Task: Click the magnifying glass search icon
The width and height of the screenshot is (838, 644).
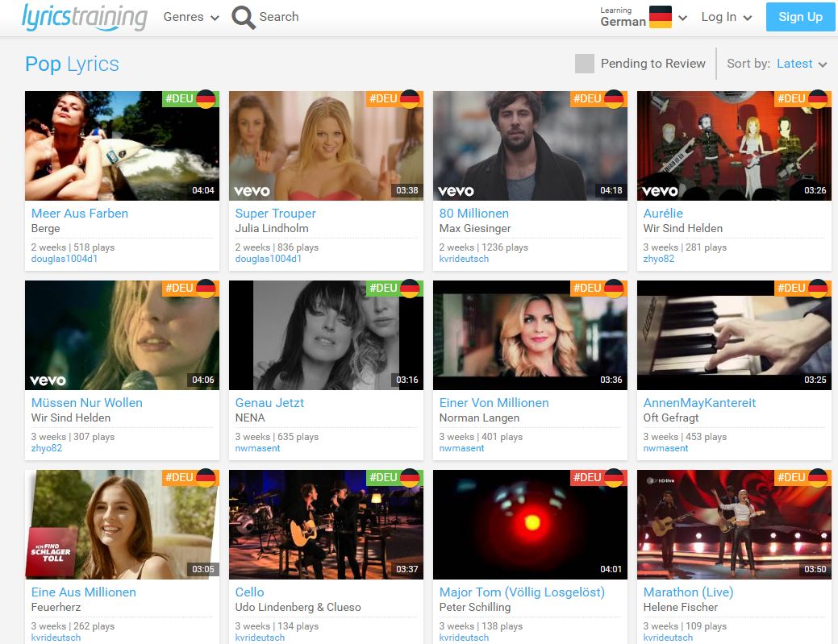Action: [x=243, y=17]
